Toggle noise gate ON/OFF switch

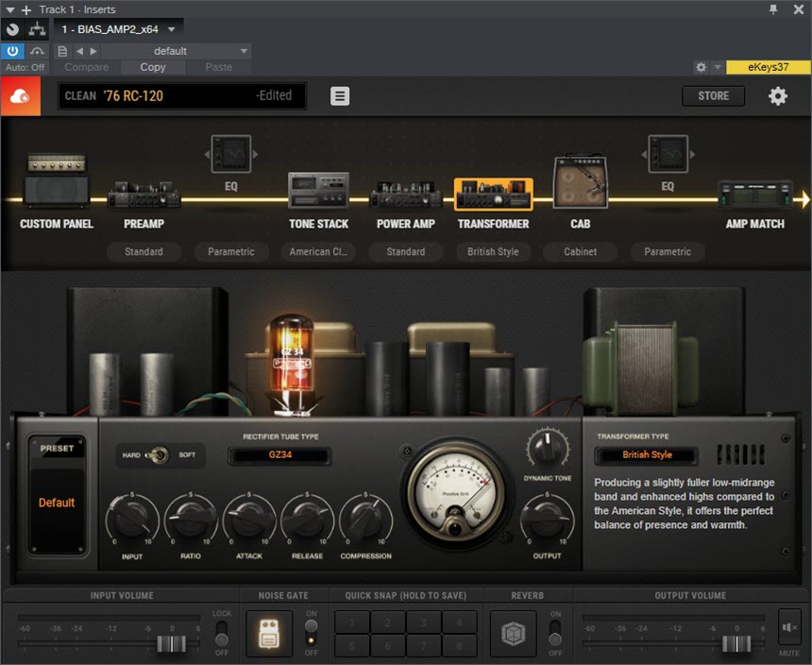[311, 632]
